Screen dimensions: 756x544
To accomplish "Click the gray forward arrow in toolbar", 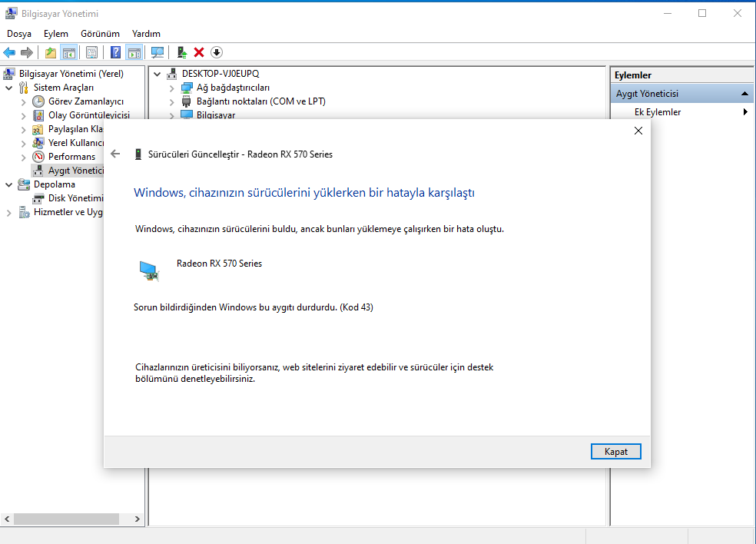I will pyautogui.click(x=27, y=52).
